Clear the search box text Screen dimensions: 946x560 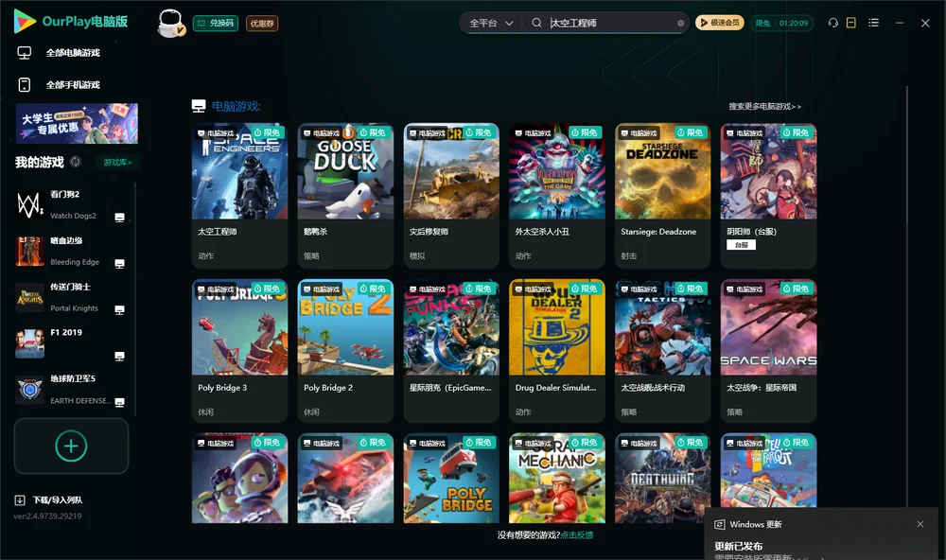coord(680,24)
